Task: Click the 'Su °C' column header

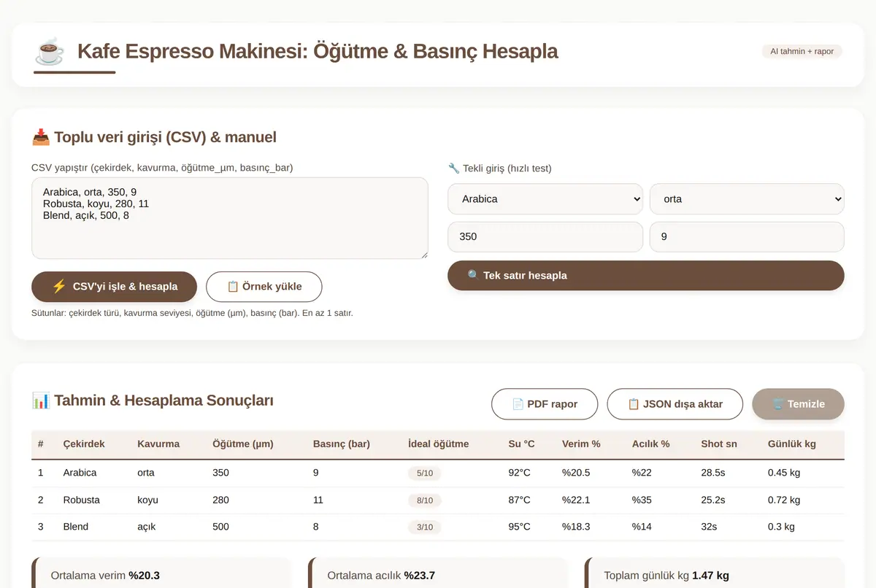Action: click(522, 444)
